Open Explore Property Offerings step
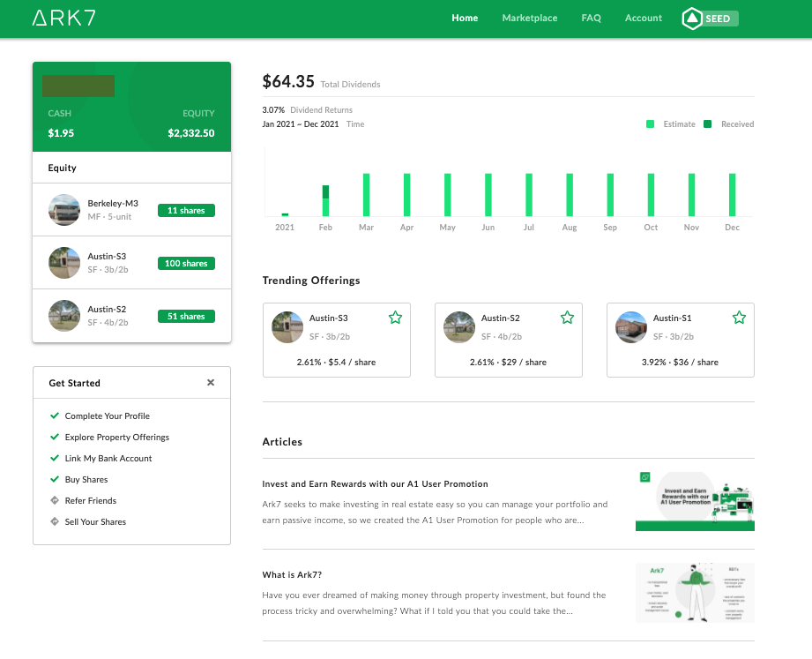The width and height of the screenshot is (812, 659). [117, 438]
